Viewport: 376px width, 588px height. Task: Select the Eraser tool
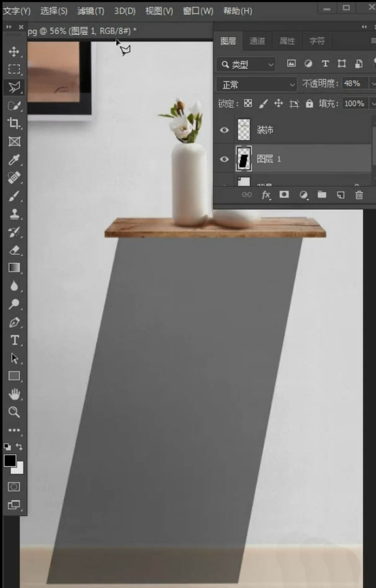pyautogui.click(x=14, y=250)
